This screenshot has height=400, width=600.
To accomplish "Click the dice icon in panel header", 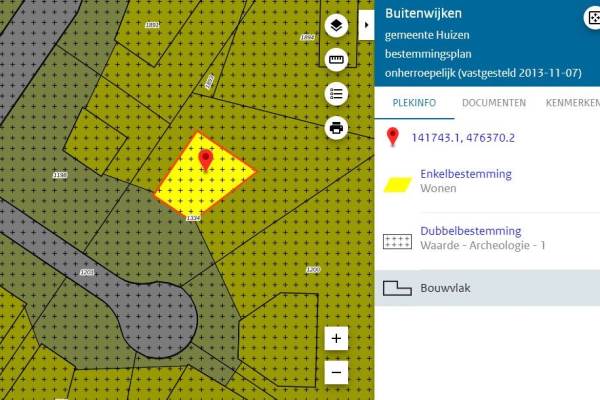I will point(591,17).
